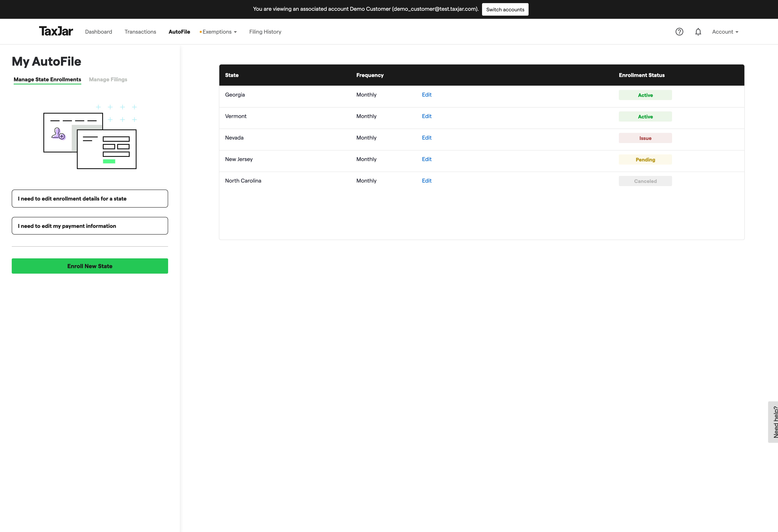This screenshot has width=778, height=532.
Task: Edit the Georgia enrollment
Action: (x=427, y=95)
